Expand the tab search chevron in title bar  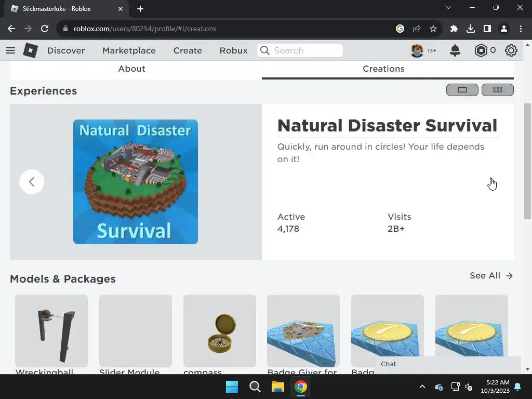pos(448,7)
